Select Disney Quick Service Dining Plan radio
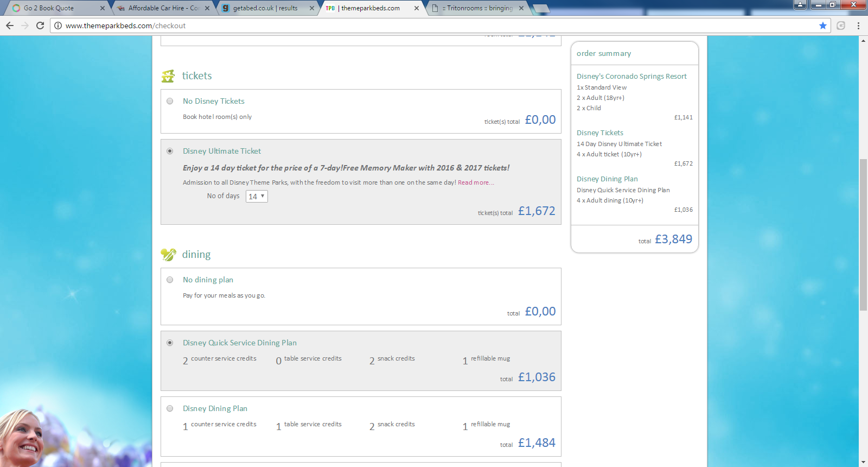The image size is (868, 467). click(170, 343)
